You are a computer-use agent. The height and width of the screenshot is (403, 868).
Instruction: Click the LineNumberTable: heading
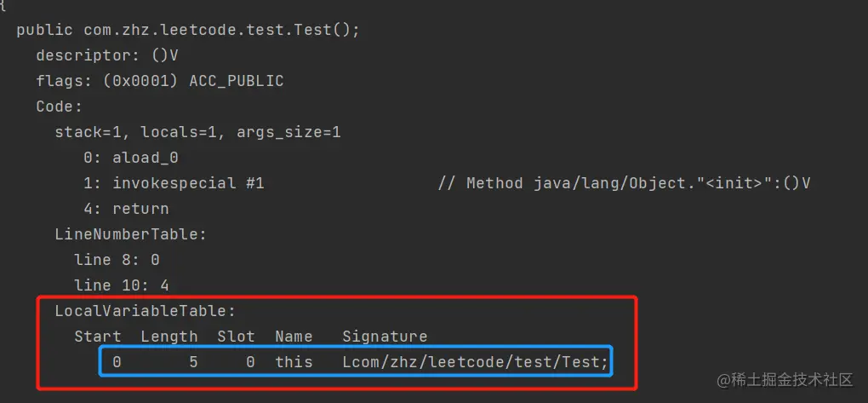(x=131, y=234)
